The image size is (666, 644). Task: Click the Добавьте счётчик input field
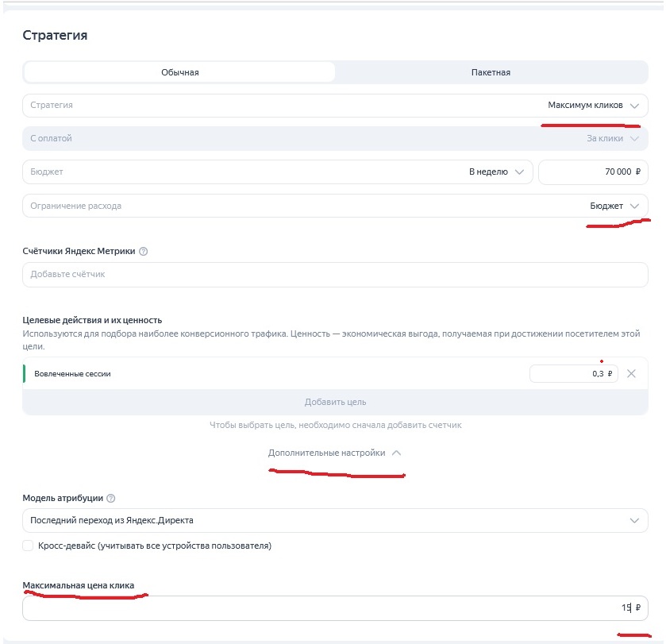point(335,275)
